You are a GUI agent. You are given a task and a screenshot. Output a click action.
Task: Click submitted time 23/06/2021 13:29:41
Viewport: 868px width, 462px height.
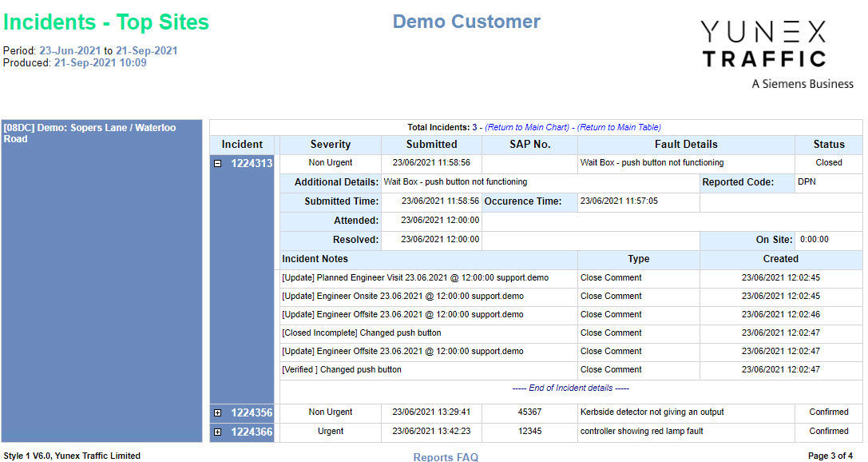pos(431,412)
